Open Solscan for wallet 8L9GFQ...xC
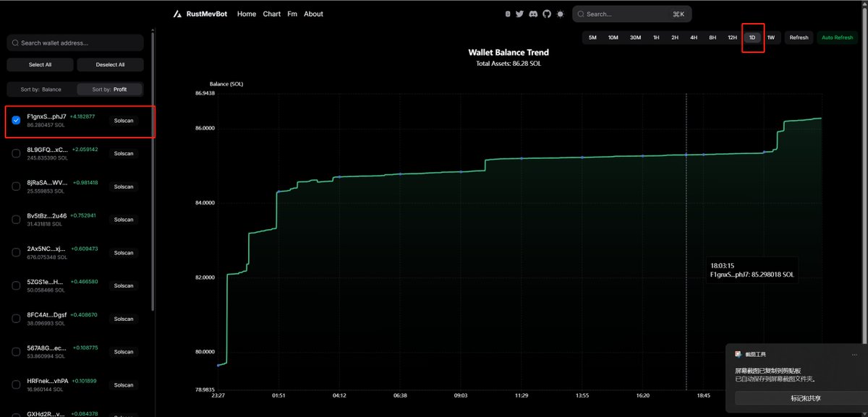The height and width of the screenshot is (417, 868). tap(124, 153)
